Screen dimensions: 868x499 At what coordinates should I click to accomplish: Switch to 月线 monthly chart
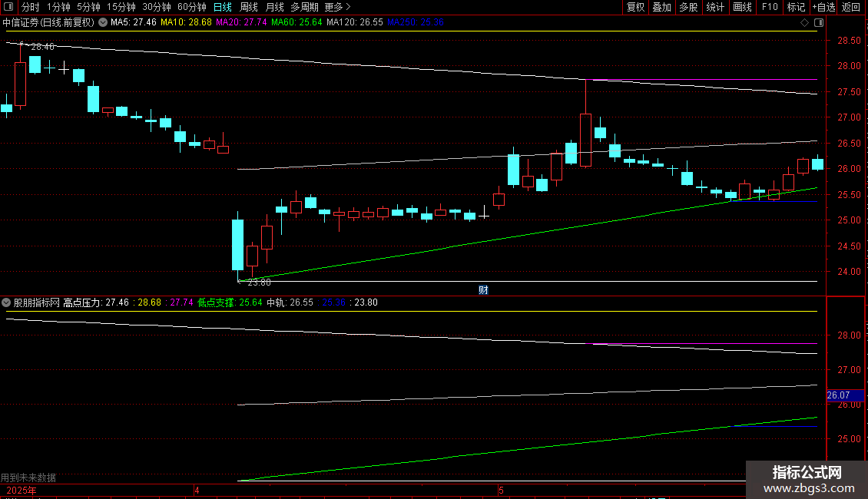point(274,7)
